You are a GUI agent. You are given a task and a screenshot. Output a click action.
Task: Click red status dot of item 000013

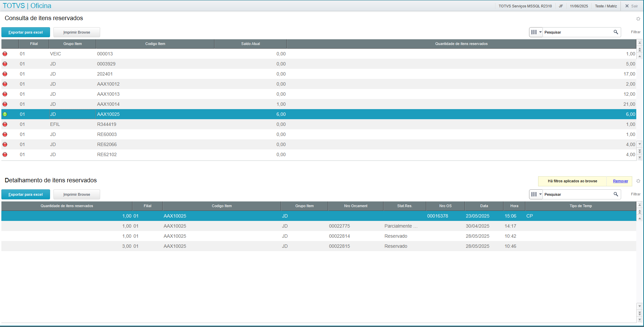(x=5, y=54)
